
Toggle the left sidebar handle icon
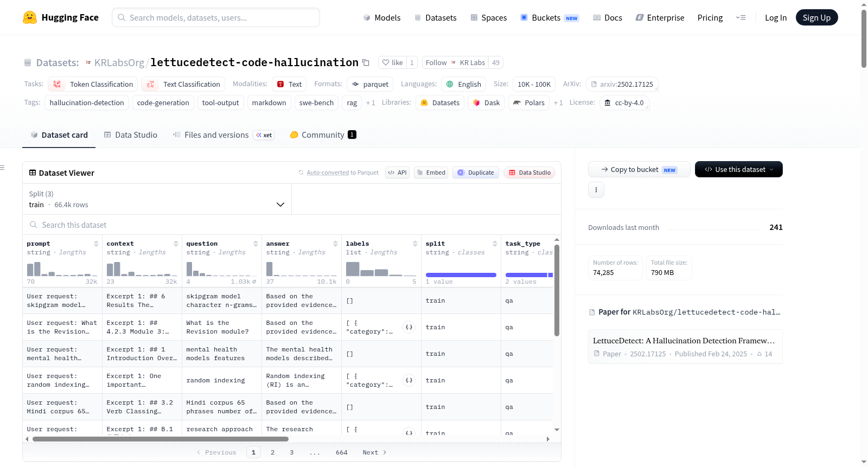click(x=2, y=168)
